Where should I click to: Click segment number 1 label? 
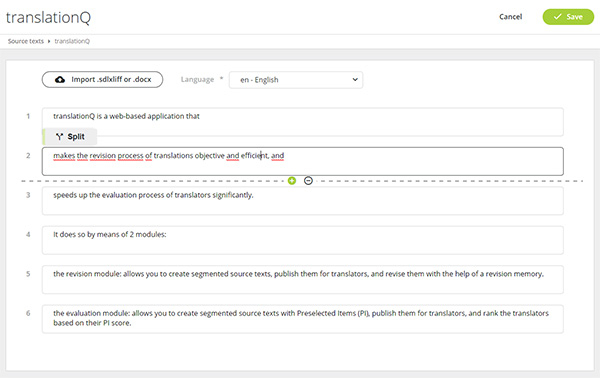click(x=28, y=116)
